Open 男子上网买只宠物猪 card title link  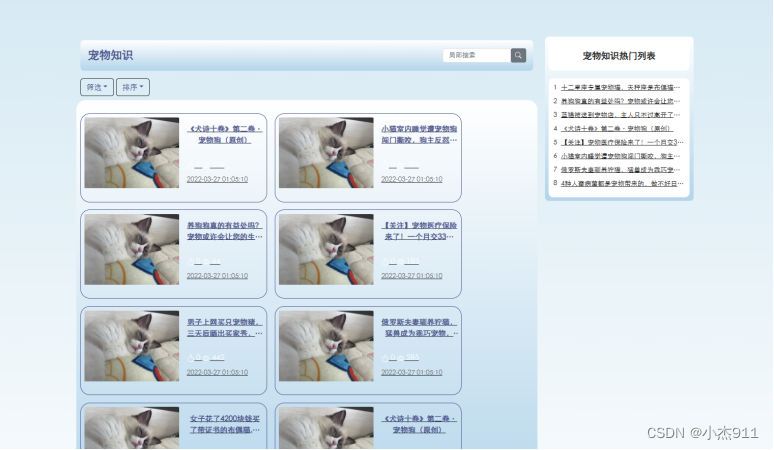[225, 328]
